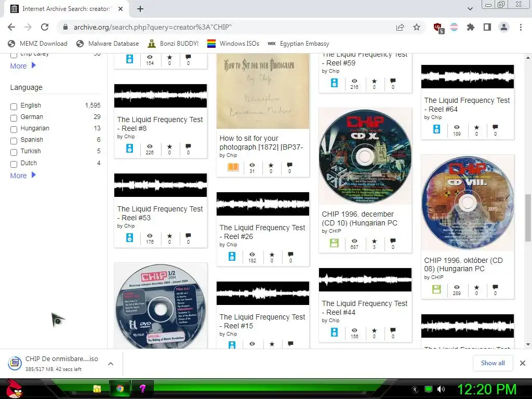Go back to the previous page
Image resolution: width=532 pixels, height=399 pixels.
pos(11,27)
